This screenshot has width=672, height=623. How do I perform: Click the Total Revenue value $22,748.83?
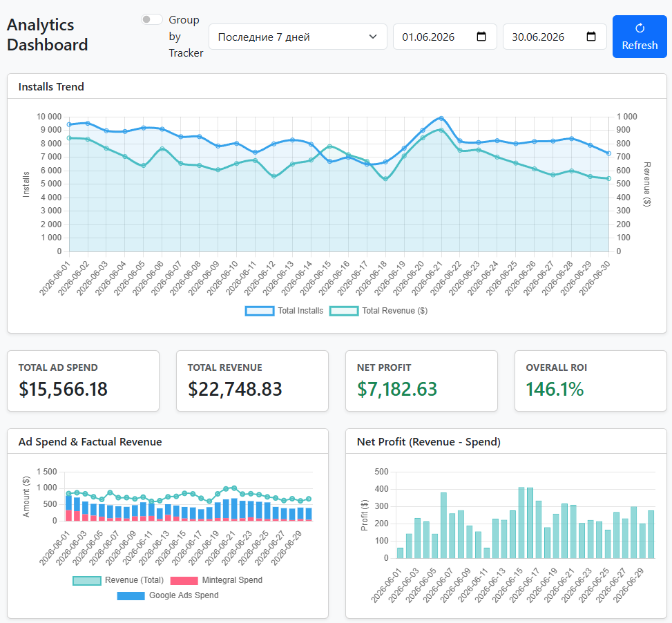[x=235, y=389]
